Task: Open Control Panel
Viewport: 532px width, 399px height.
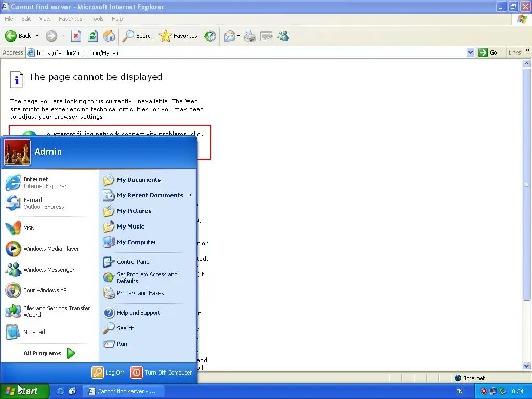Action: 148,262
